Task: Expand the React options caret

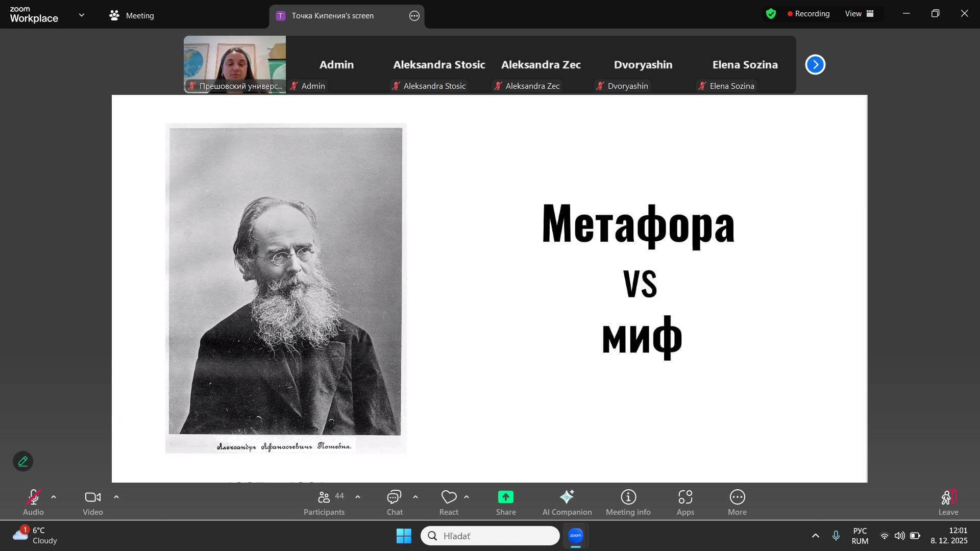Action: pos(467,497)
